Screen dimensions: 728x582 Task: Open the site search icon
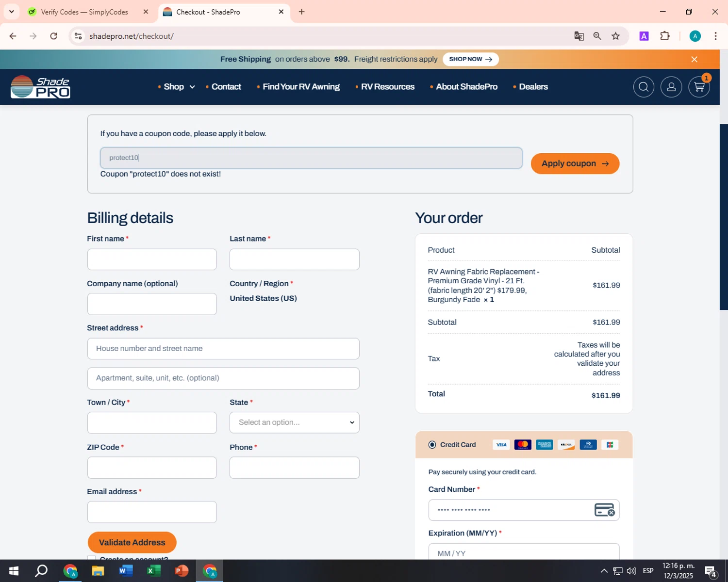[644, 87]
